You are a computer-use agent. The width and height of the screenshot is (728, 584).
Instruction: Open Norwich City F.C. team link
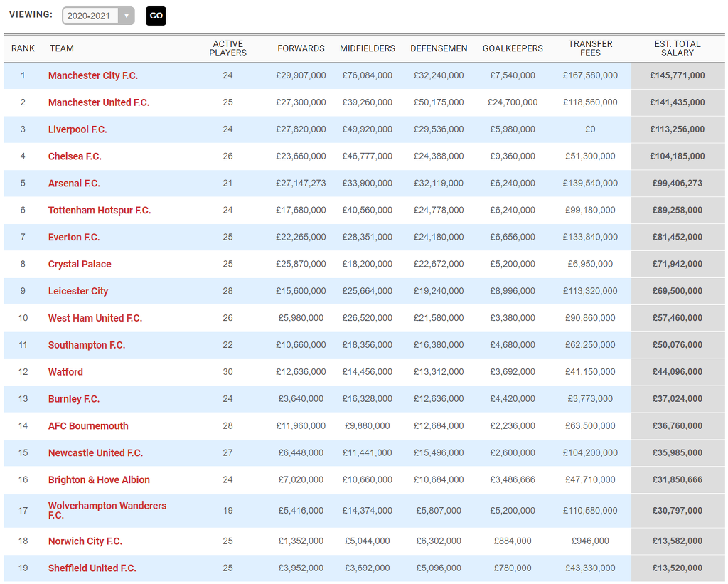coord(85,541)
